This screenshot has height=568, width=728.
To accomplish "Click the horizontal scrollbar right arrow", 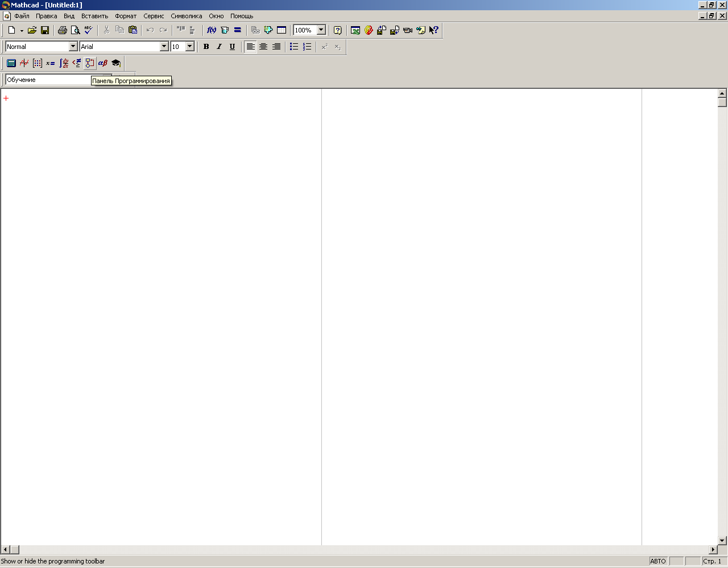I will 713,550.
